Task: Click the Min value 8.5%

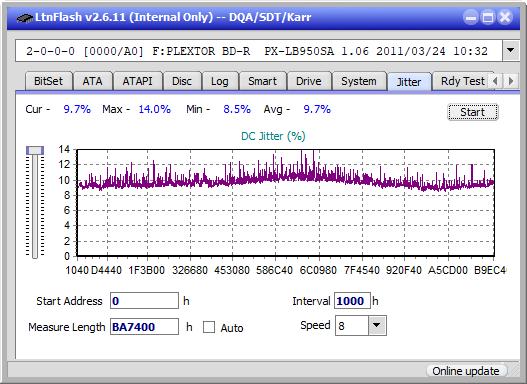Action: point(237,109)
